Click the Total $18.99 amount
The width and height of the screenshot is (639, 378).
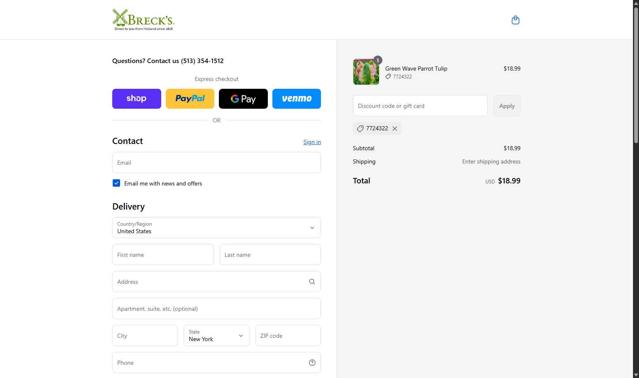point(509,181)
